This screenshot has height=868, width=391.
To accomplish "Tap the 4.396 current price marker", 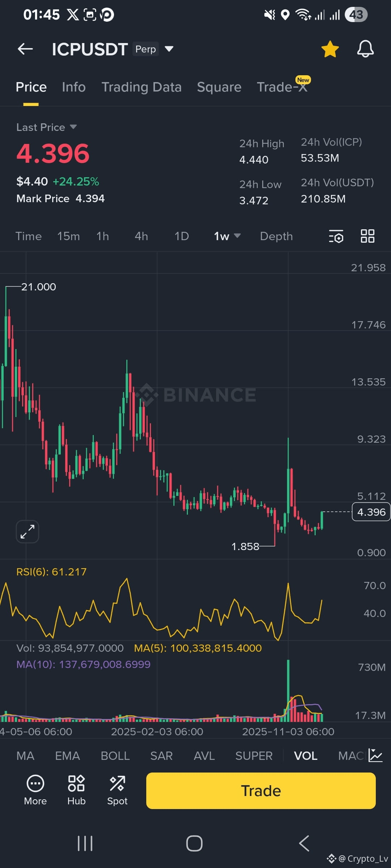I will click(371, 512).
